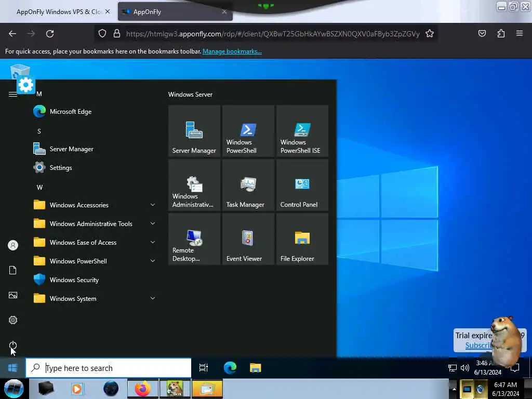This screenshot has height=399, width=532.
Task: Expand the Windows PowerShell folder
Action: 95,261
